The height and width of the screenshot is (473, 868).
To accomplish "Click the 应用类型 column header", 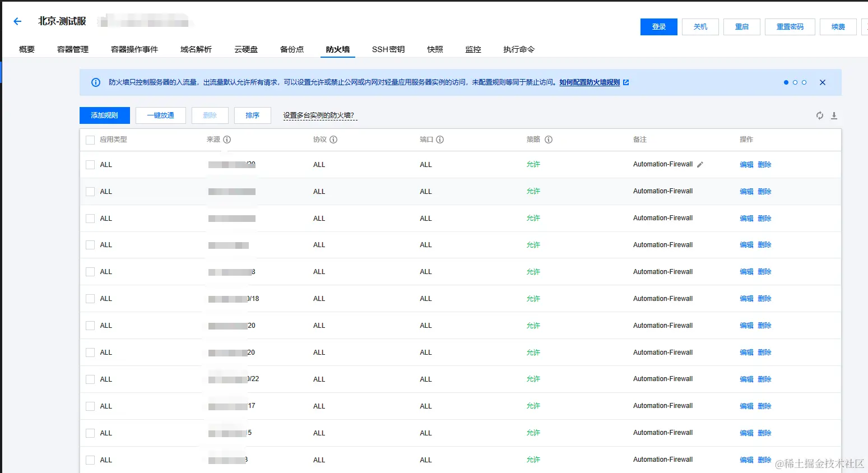I will [x=114, y=140].
